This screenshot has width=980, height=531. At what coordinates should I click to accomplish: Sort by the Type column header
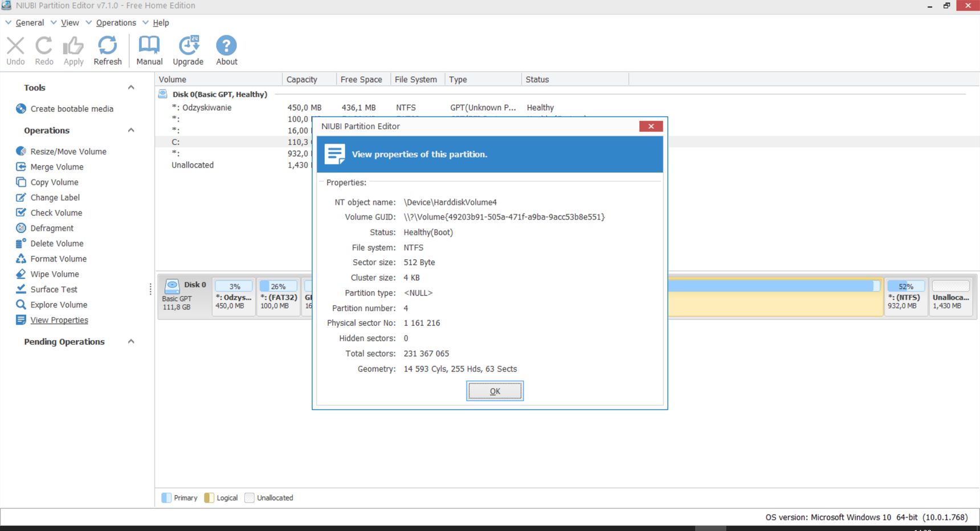(483, 79)
